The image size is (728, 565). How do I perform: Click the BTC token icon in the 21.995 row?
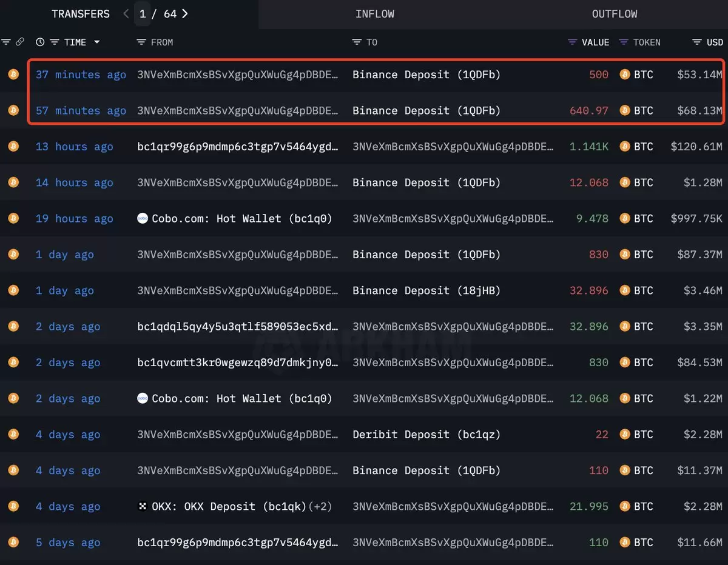click(625, 507)
